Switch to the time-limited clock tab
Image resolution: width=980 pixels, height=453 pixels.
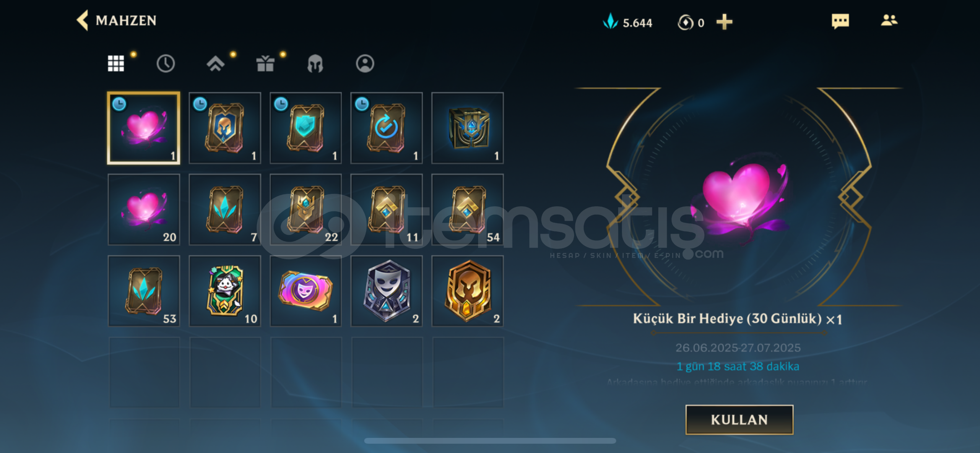point(166,63)
